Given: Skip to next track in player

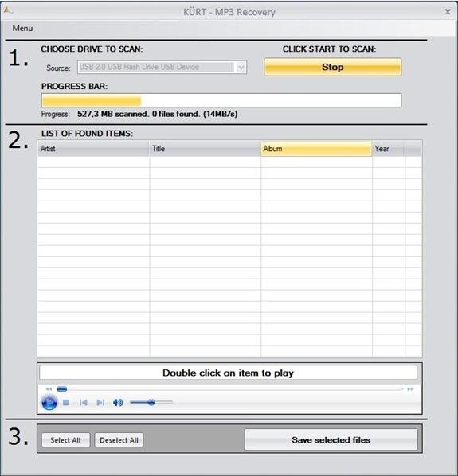Looking at the screenshot, I should tap(100, 403).
